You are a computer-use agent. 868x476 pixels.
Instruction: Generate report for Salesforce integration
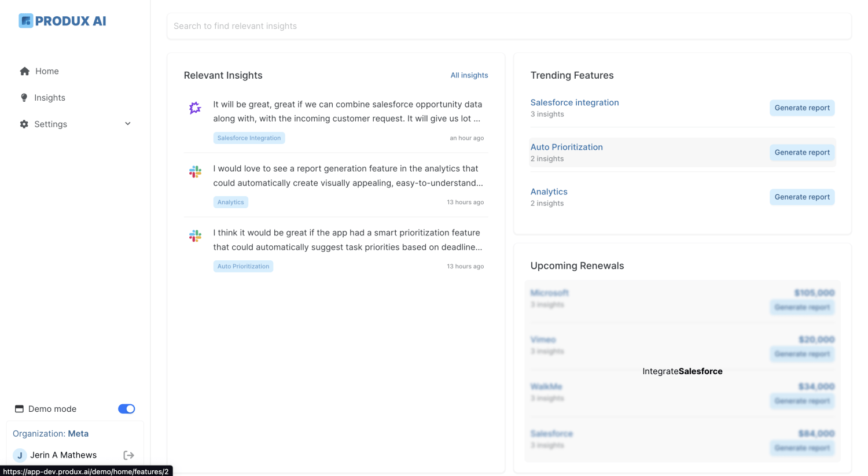coord(801,108)
